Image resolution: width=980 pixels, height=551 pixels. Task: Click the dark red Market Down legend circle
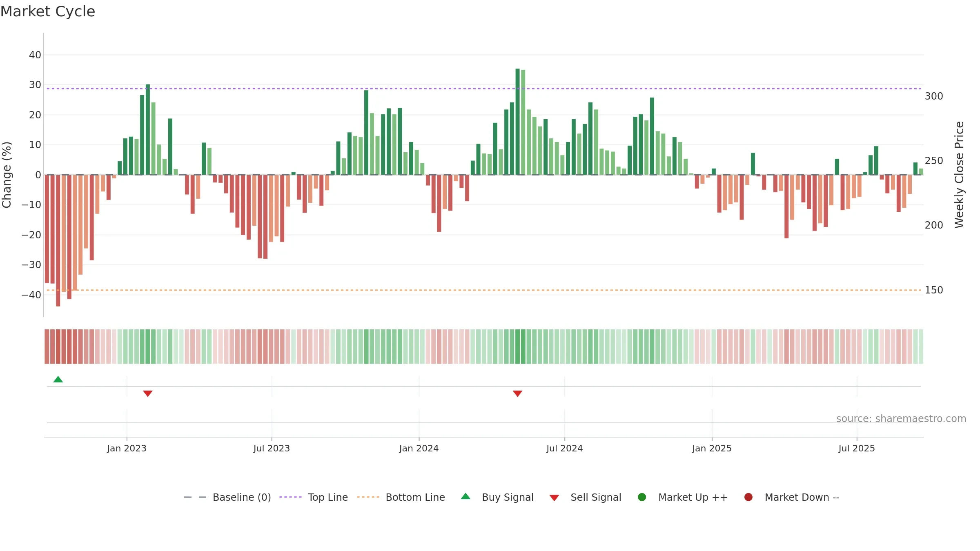[x=748, y=497]
